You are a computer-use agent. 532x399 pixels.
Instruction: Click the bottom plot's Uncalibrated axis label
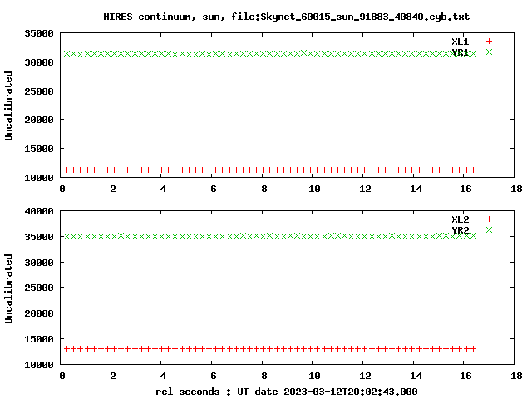(8, 288)
